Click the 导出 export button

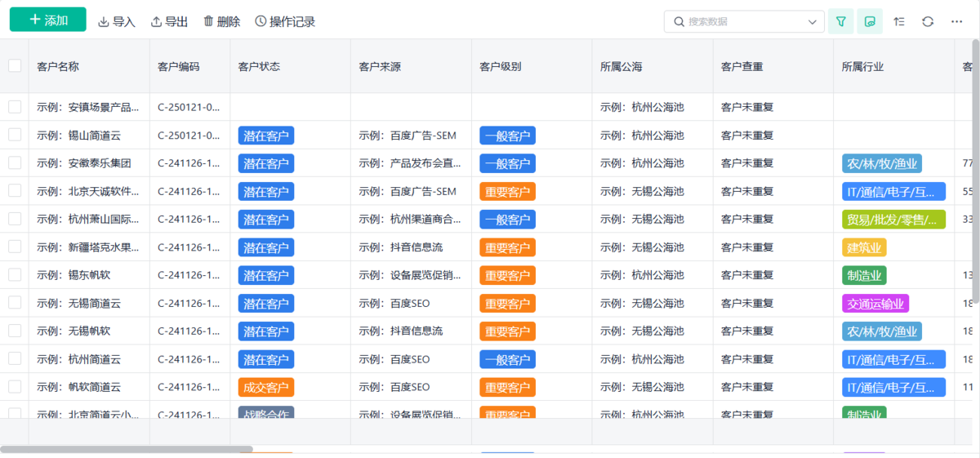(169, 22)
